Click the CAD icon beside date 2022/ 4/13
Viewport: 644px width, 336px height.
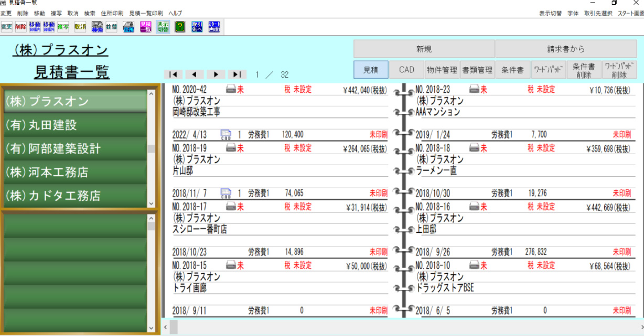tap(226, 135)
